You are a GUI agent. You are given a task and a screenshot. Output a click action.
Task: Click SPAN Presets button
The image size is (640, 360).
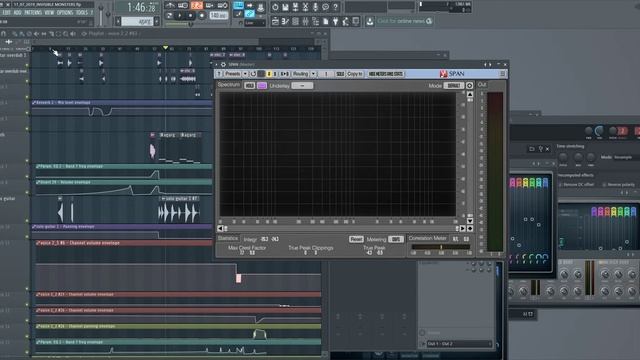click(233, 74)
